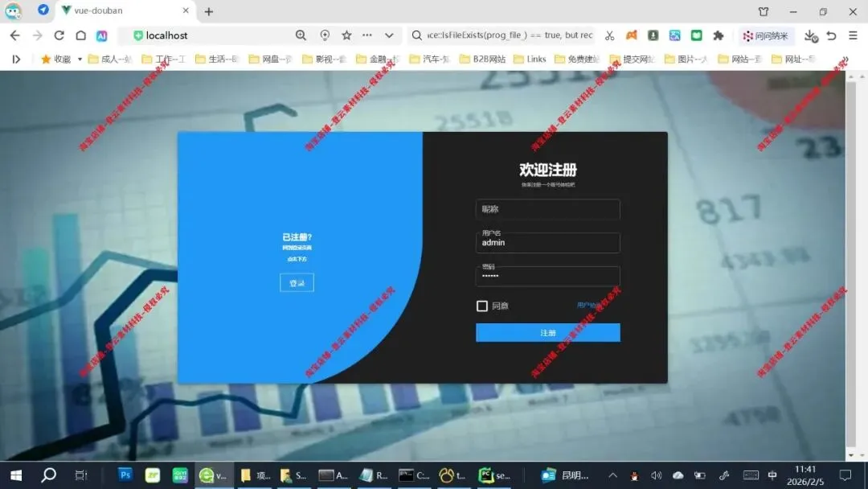
Task: Open the 工作 bookmark folder
Action: tap(163, 59)
